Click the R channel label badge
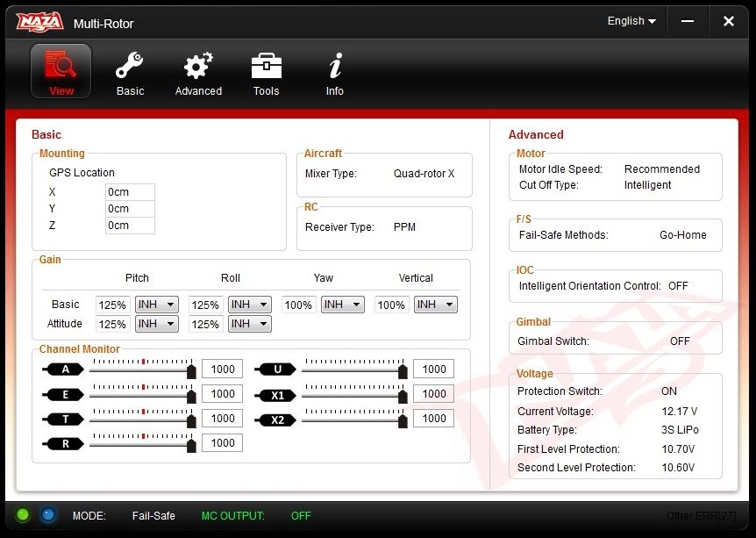756x538 pixels. (63, 444)
